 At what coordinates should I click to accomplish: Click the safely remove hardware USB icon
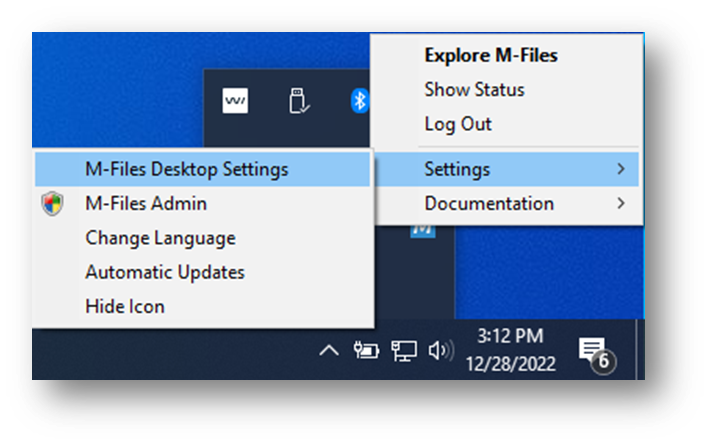pos(298,100)
